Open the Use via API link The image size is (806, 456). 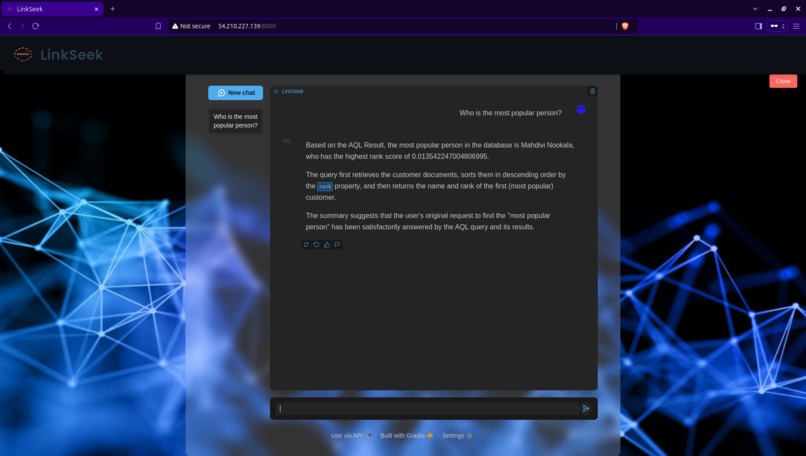351,435
